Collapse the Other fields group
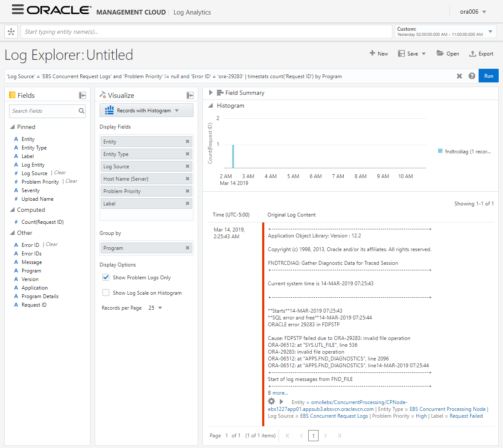This screenshot has width=503, height=448. click(x=12, y=233)
